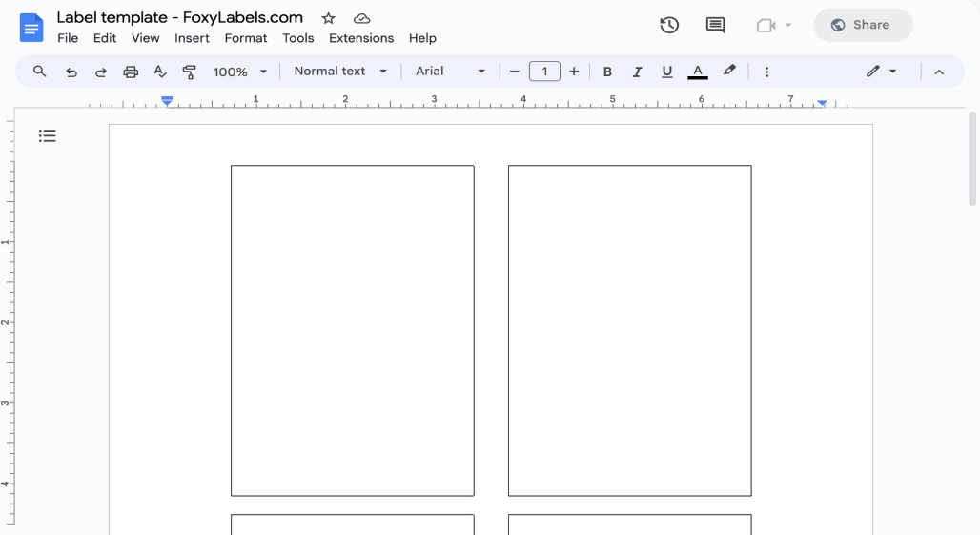The image size is (980, 535).
Task: Open the text color picker
Action: click(698, 72)
